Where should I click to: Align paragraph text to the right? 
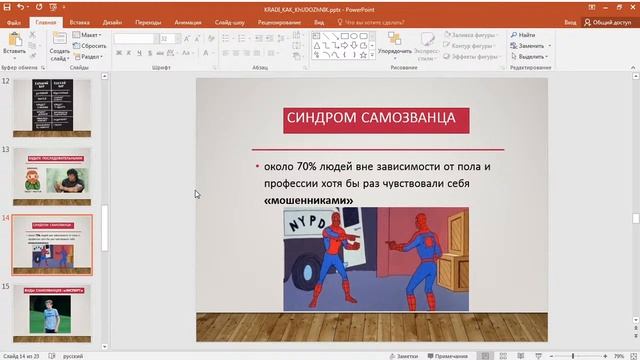246,53
